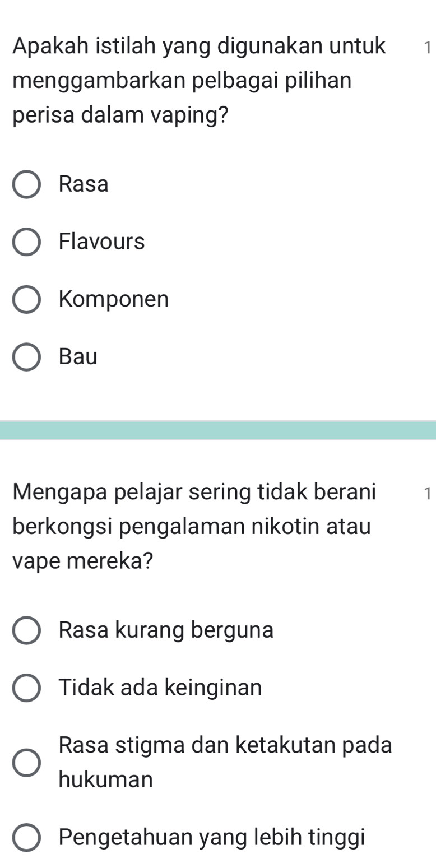Pick "Rasa stigma dan ketakutan pada hukuman" radio

[x=26, y=762]
